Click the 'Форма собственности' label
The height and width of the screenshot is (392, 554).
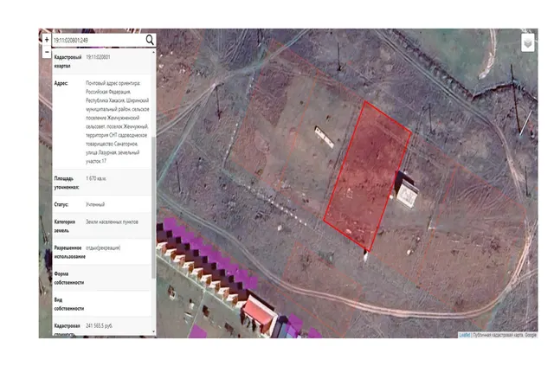pos(69,279)
